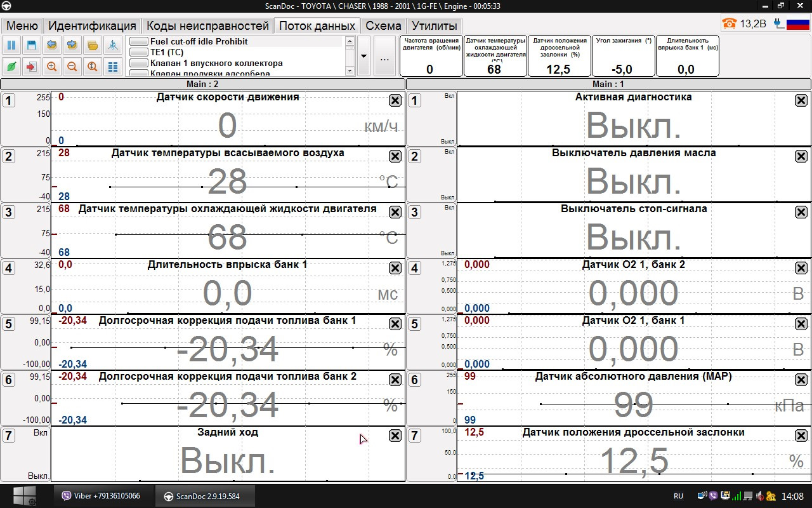Screen dimensions: 812x508
Task: Toggle Клапан продувки адсорбера switch
Action: coord(138,73)
